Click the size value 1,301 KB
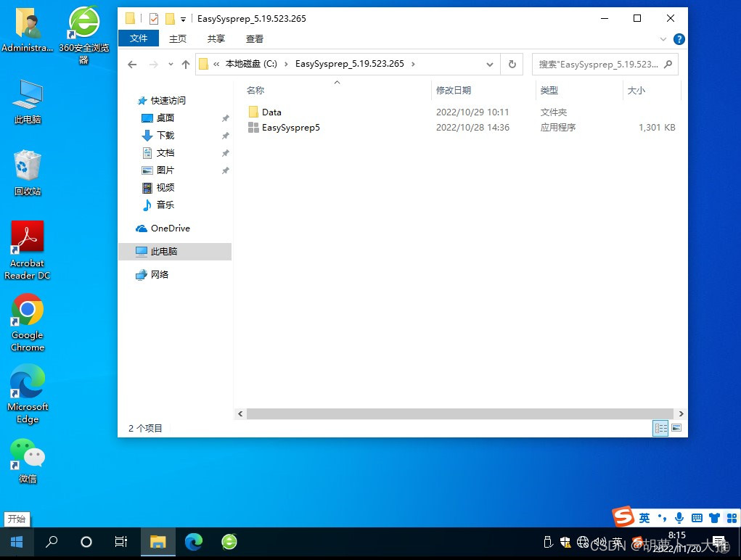The image size is (741, 560). click(x=657, y=128)
